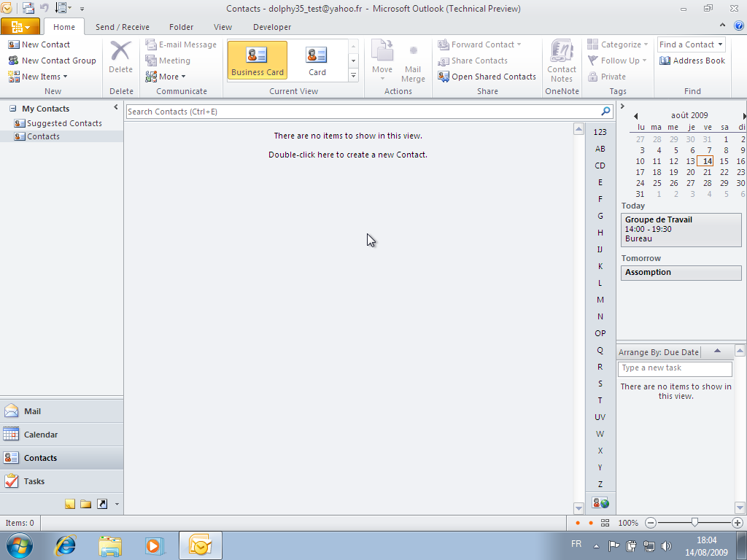747x560 pixels.
Task: Click the Arrange By: Due Date header
Action: point(659,352)
